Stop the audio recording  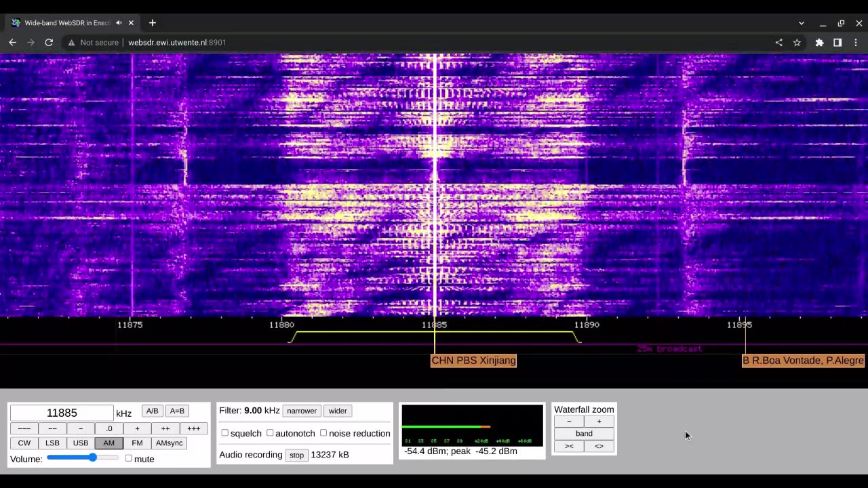point(296,455)
